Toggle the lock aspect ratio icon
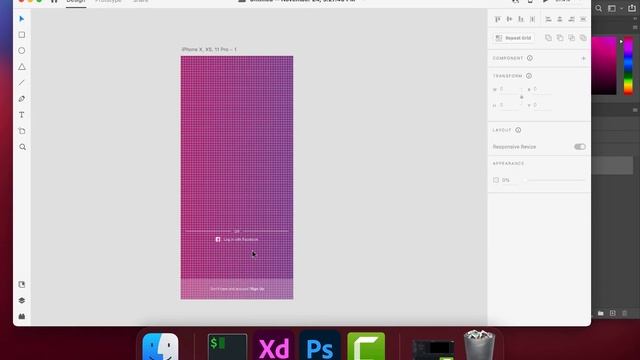 click(x=521, y=97)
